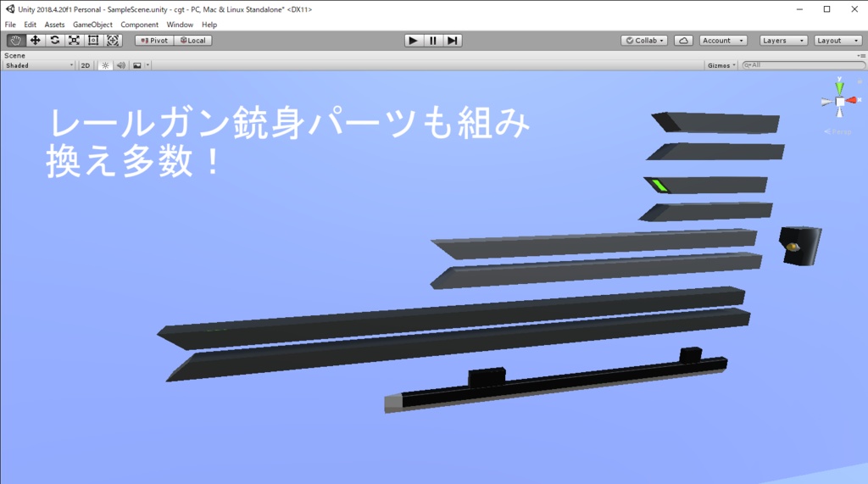The image size is (868, 484).
Task: Open the Help menu
Action: click(x=209, y=25)
